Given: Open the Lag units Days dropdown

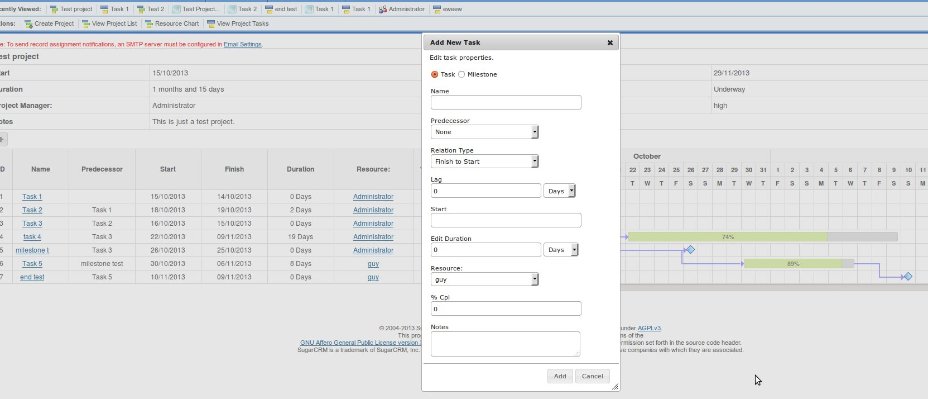Looking at the screenshot, I should pos(559,191).
